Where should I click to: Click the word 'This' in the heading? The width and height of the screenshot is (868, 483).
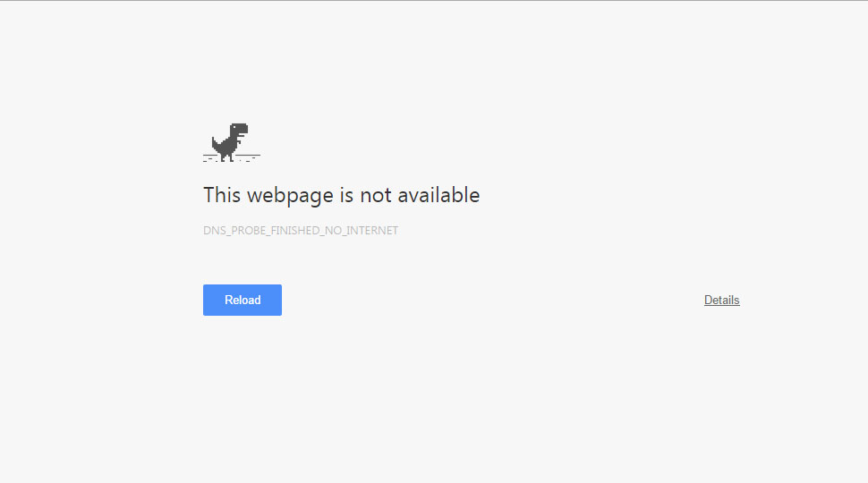click(x=222, y=195)
